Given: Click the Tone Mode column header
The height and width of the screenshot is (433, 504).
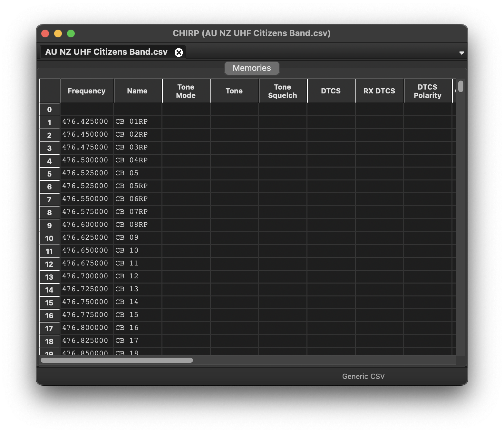Looking at the screenshot, I should [186, 91].
